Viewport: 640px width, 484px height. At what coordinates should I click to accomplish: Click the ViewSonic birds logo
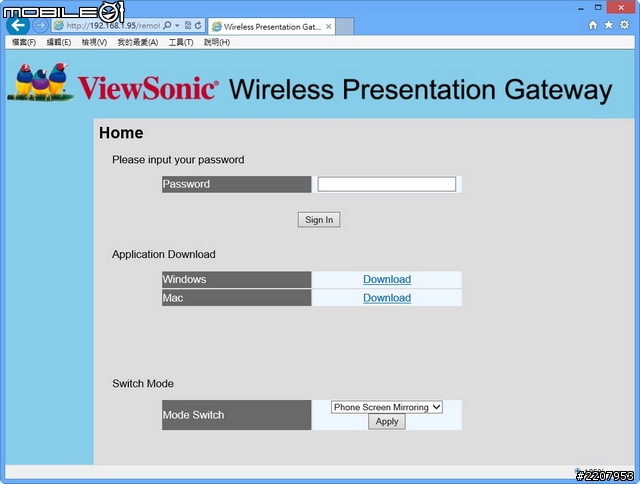[40, 82]
